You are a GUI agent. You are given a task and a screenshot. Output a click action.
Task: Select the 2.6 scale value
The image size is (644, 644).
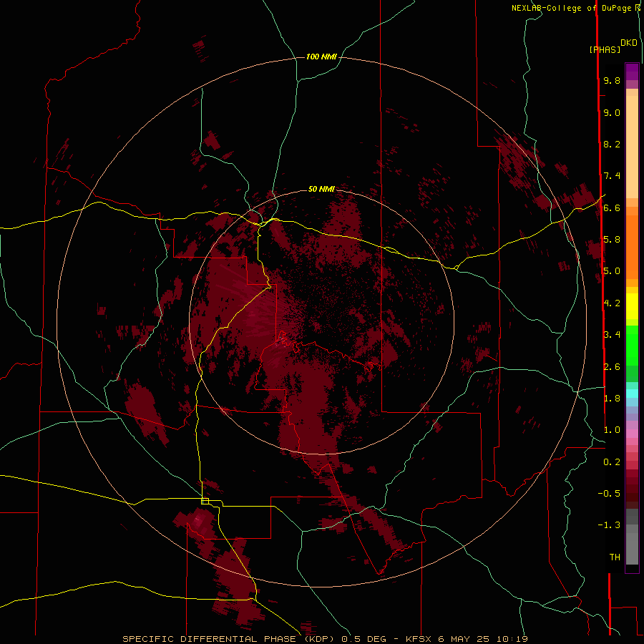[612, 367]
